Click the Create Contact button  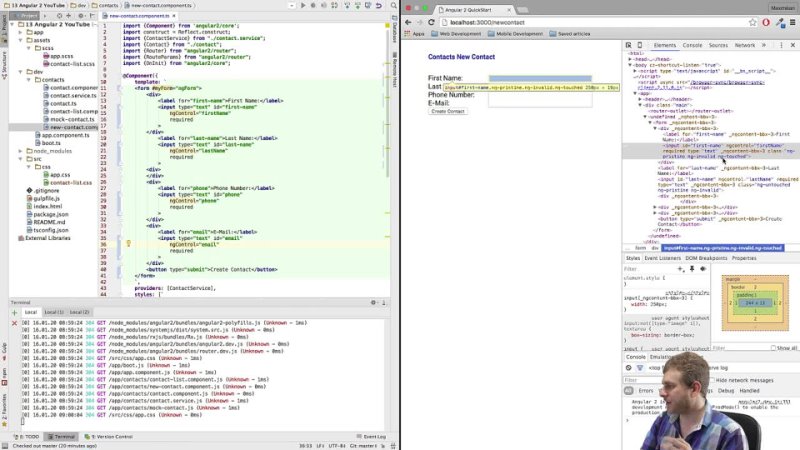[x=447, y=111]
